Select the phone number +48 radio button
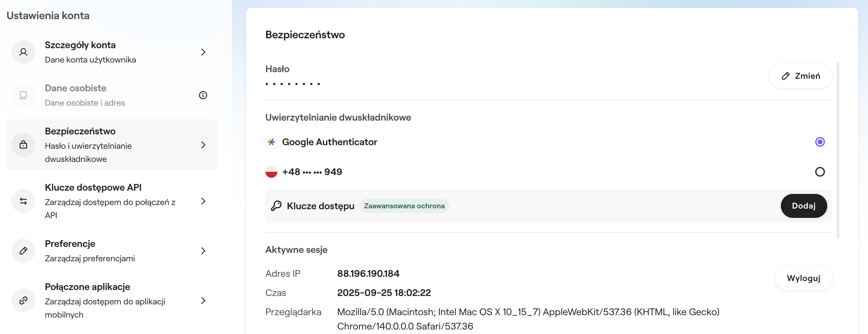 click(x=820, y=172)
